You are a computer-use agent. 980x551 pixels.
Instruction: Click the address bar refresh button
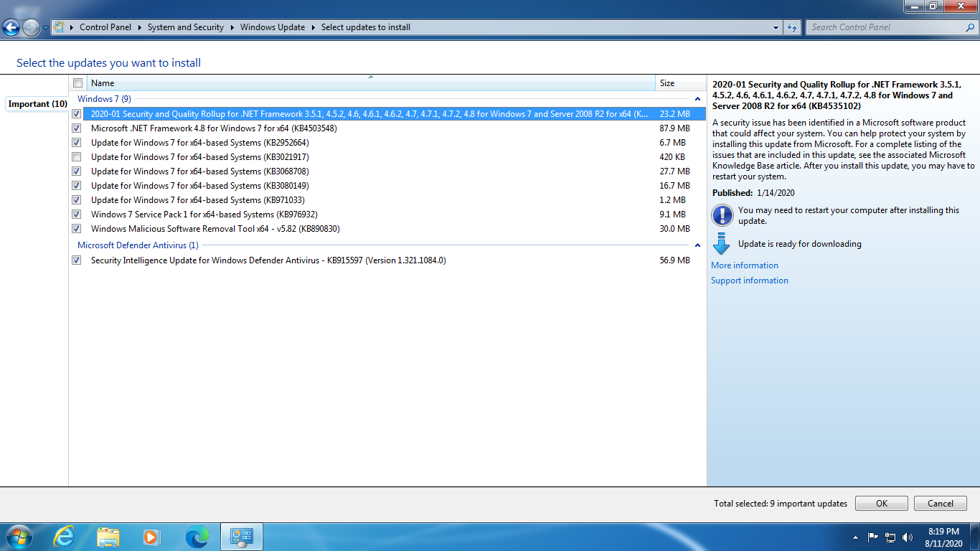pyautogui.click(x=792, y=27)
